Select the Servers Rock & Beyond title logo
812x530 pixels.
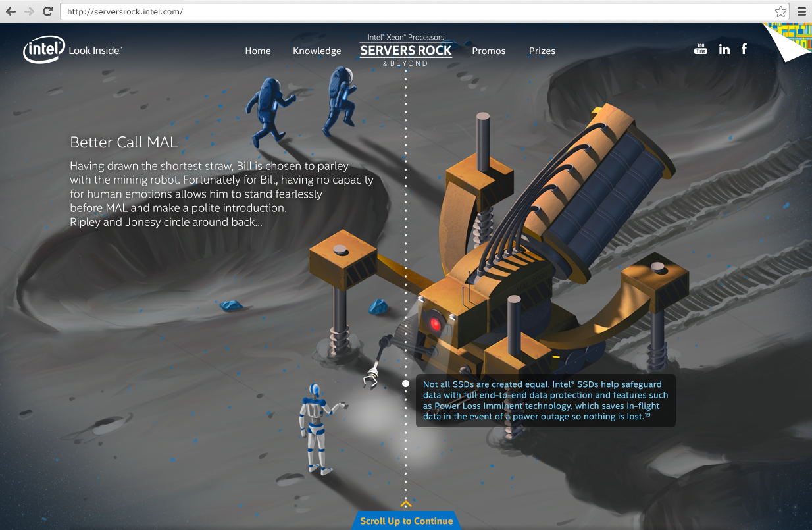click(x=406, y=50)
